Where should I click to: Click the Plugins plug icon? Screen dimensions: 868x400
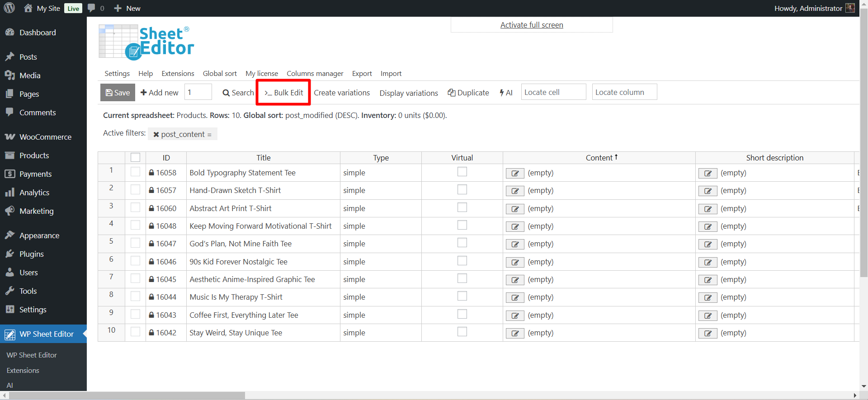click(9, 254)
